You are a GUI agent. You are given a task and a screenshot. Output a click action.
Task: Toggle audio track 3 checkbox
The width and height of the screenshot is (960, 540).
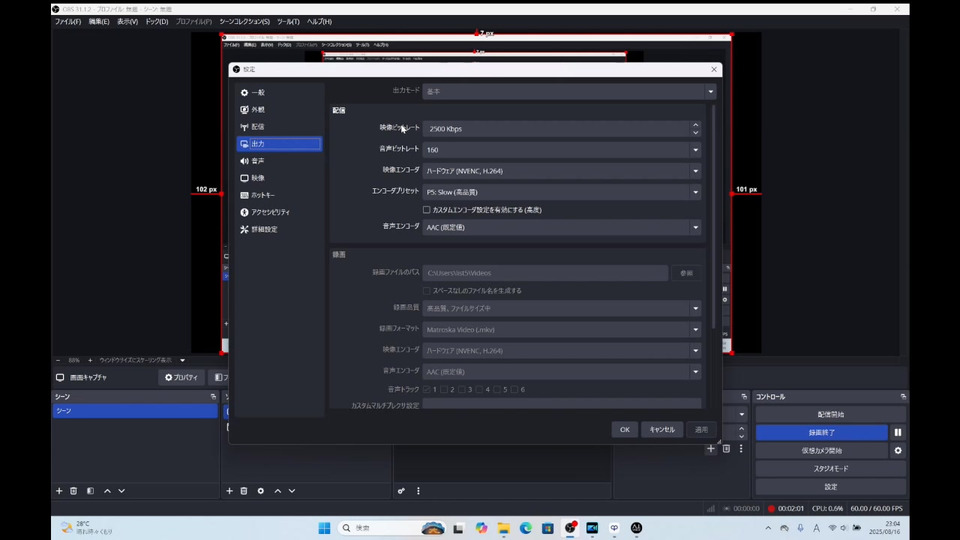tap(462, 389)
